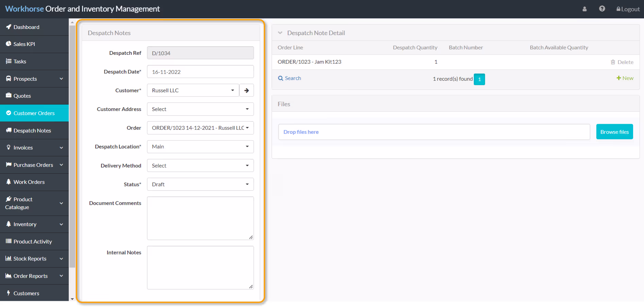Click the Logout lock icon
Screen dimensions: 644x307
(x=618, y=9)
